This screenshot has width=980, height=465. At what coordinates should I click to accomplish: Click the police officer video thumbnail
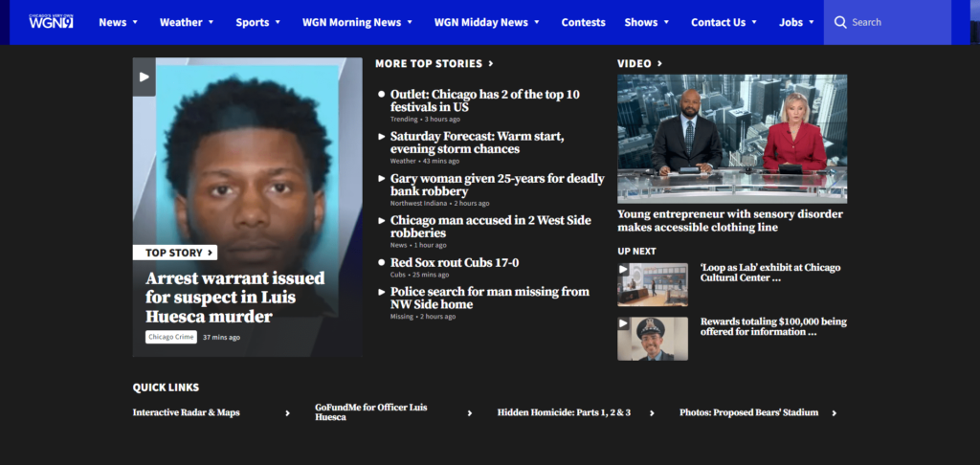(x=653, y=339)
